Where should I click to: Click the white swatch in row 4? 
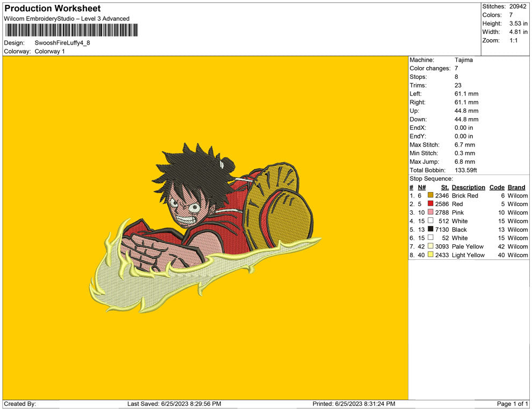click(430, 221)
